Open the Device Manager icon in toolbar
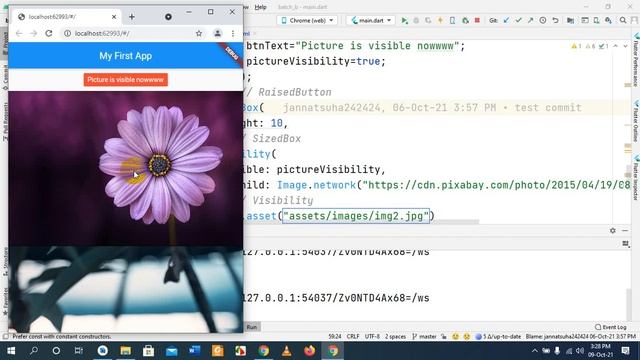 point(596,20)
